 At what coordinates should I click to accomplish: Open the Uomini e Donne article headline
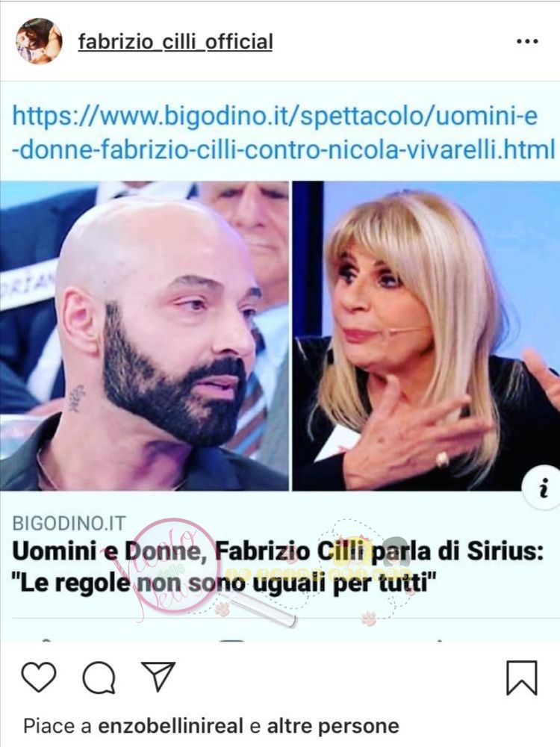click(x=278, y=567)
